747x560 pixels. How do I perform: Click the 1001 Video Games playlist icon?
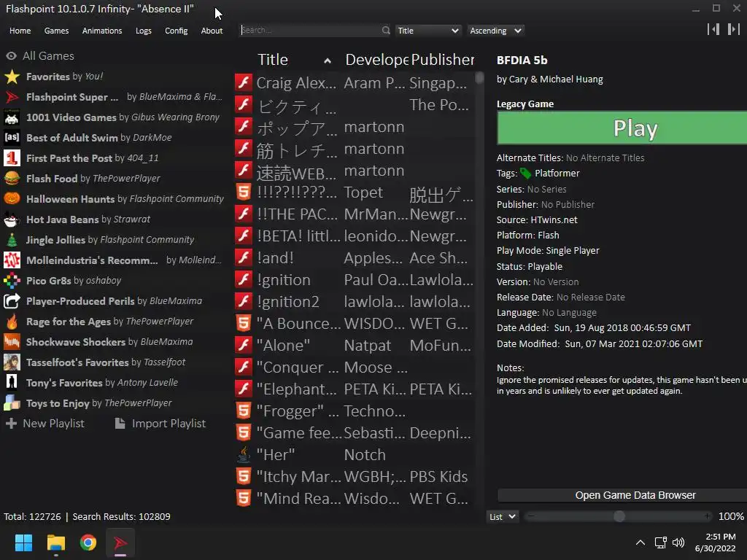pos(12,117)
